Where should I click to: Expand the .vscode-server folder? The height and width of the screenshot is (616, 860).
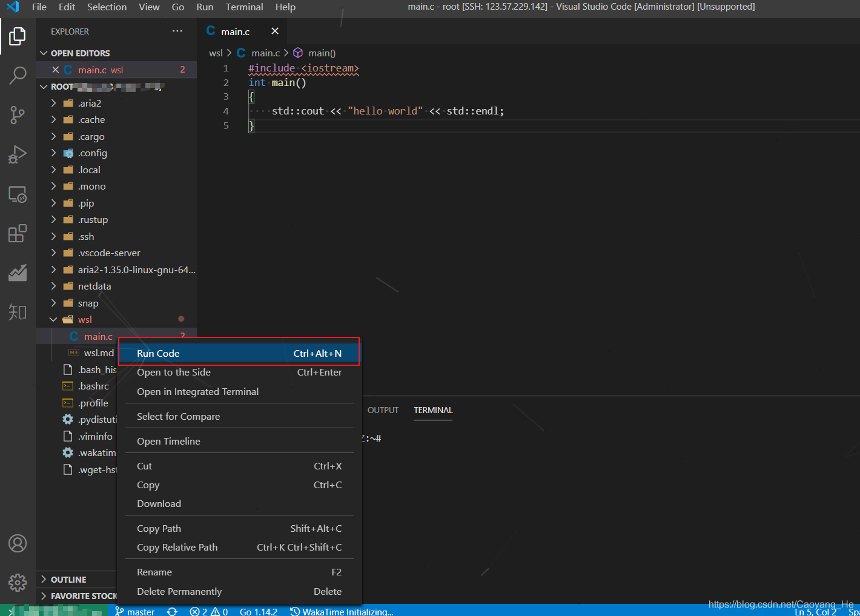[53, 253]
